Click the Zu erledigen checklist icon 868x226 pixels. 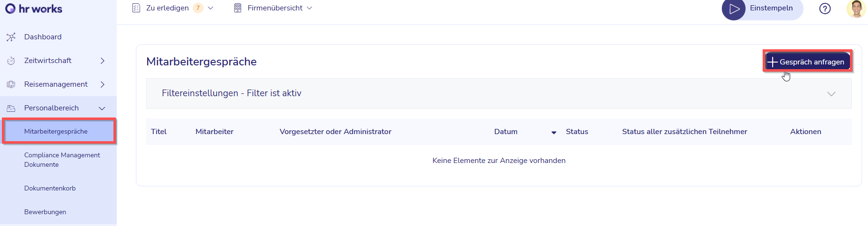[136, 8]
